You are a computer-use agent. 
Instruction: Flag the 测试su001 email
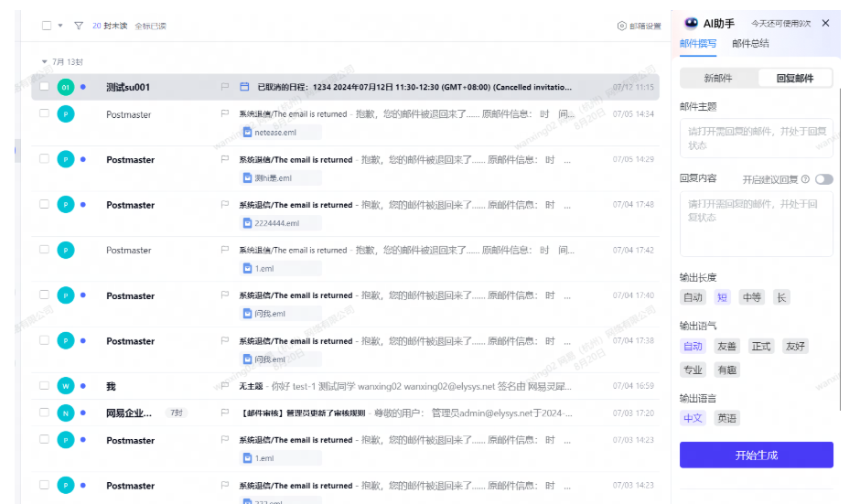point(225,87)
